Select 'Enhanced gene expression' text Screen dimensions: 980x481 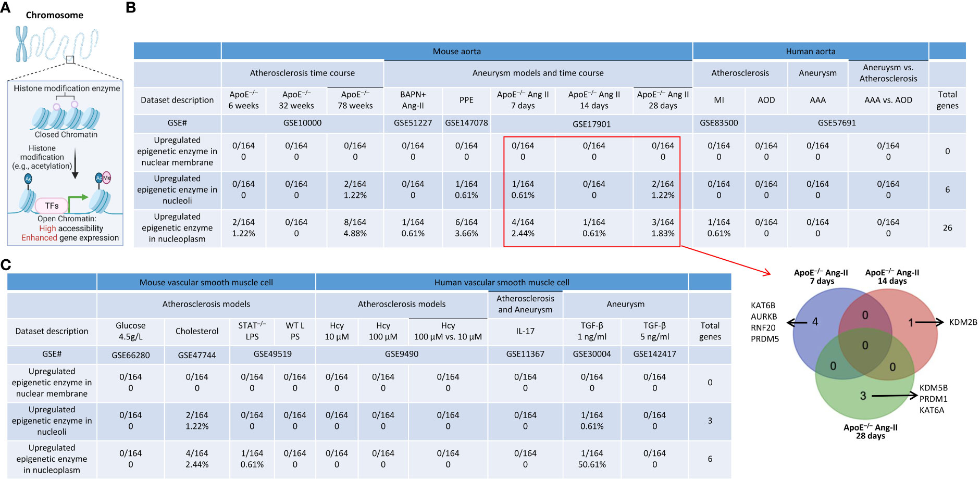pyautogui.click(x=70, y=238)
